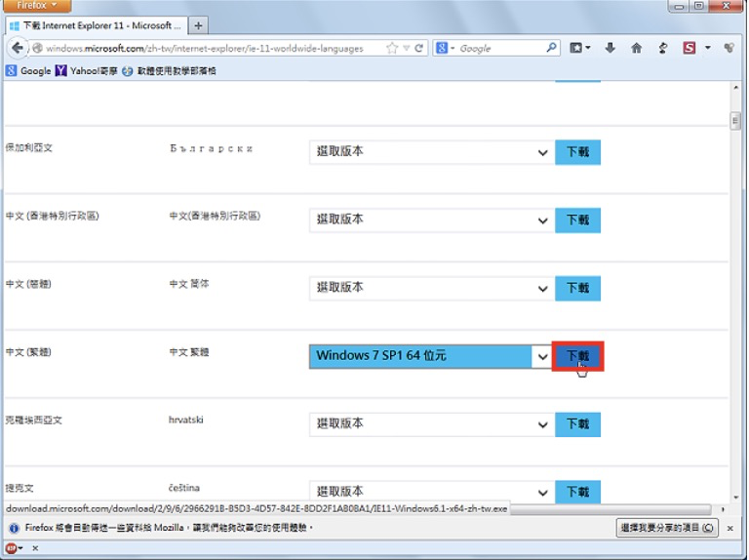749x560 pixels.
Task: Click 下載 button in hrvatski row
Action: click(577, 424)
